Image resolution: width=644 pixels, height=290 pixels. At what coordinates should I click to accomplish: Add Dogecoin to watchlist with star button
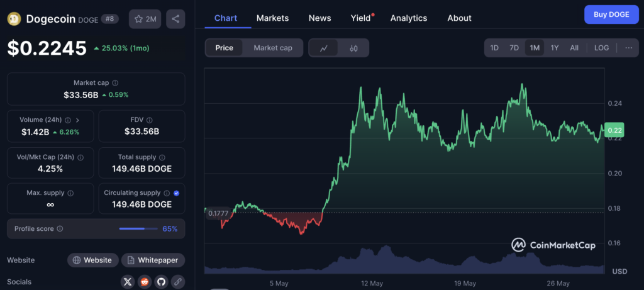pyautogui.click(x=145, y=19)
